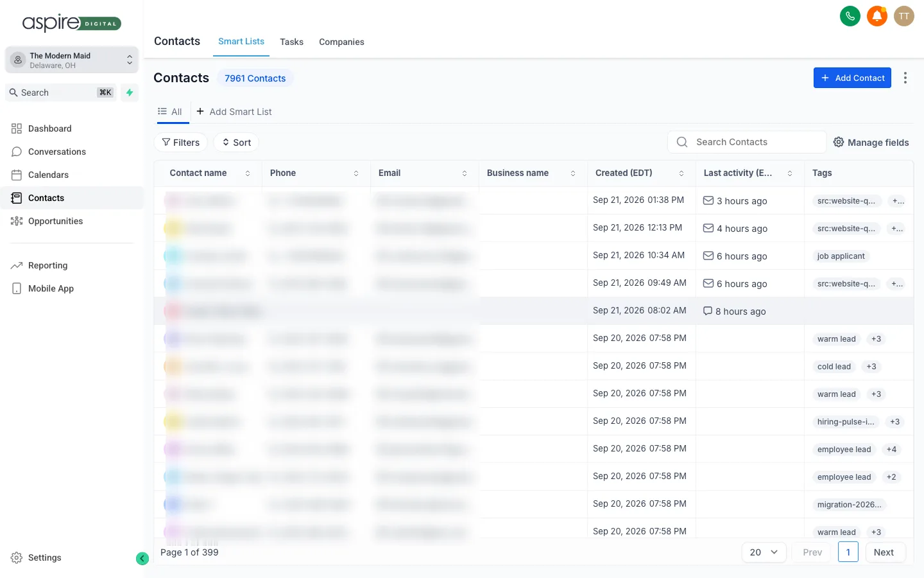Viewport: 924px width, 578px height.
Task: Click the sidebar Search box
Action: point(62,92)
